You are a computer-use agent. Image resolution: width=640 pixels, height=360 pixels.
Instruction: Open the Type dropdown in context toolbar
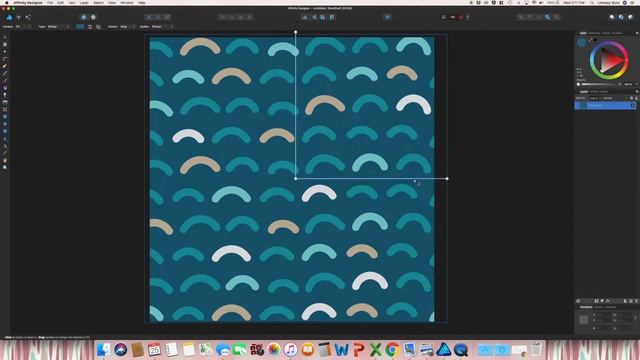coord(58,27)
